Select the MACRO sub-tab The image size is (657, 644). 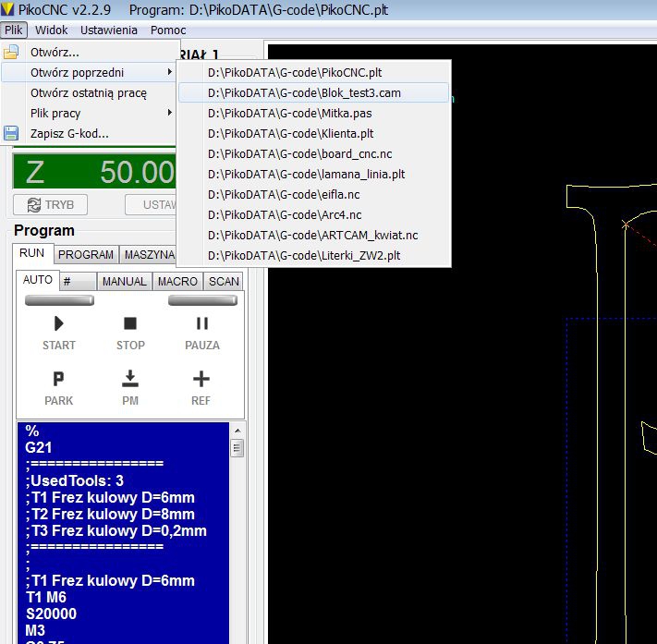click(177, 282)
